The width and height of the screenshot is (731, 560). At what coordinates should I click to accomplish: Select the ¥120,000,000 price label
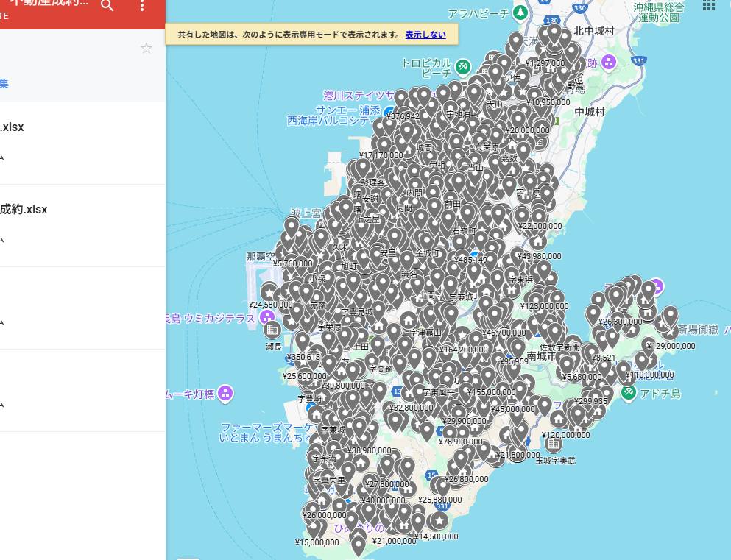[566, 435]
